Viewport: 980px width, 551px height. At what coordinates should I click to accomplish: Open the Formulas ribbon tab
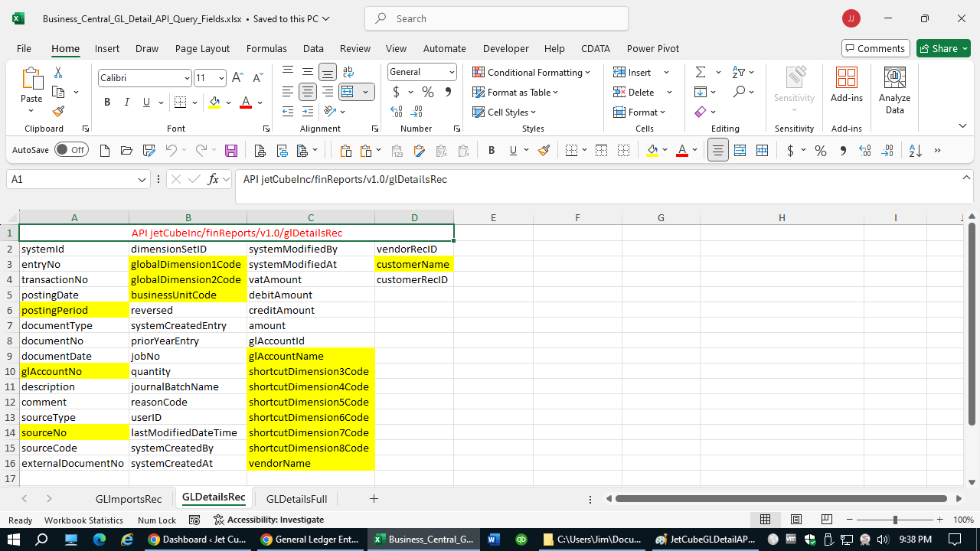[266, 48]
